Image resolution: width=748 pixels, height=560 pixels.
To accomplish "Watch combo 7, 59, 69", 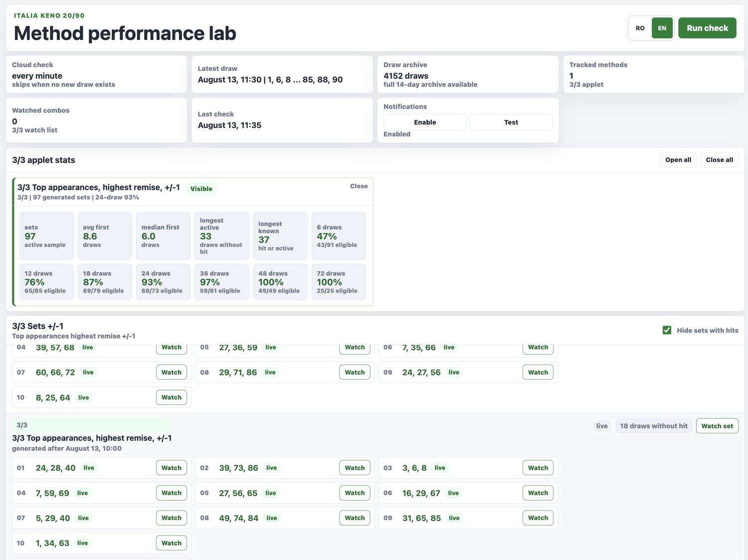I will coord(172,493).
